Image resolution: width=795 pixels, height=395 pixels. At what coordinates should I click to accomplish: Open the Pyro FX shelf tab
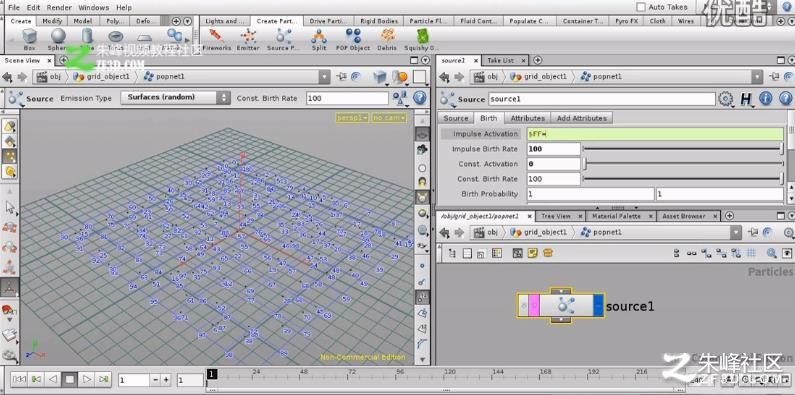627,21
